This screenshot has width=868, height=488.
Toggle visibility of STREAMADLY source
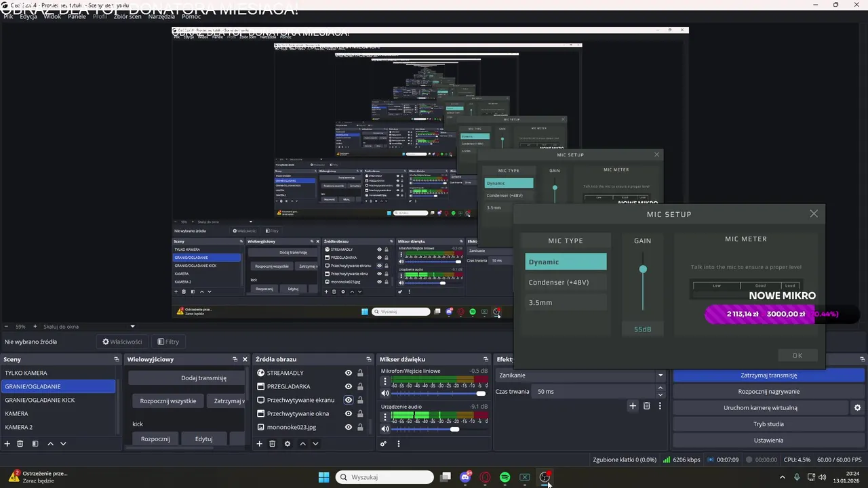[349, 373]
